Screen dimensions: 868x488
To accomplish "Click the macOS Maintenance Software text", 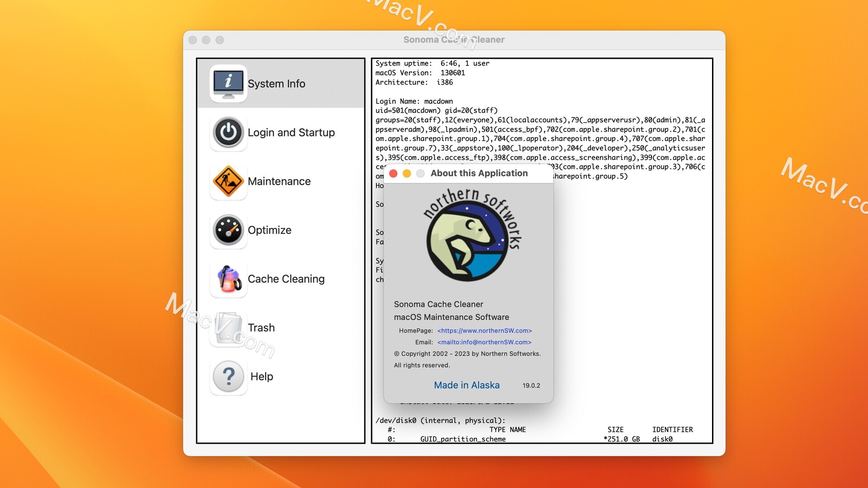I will (451, 317).
